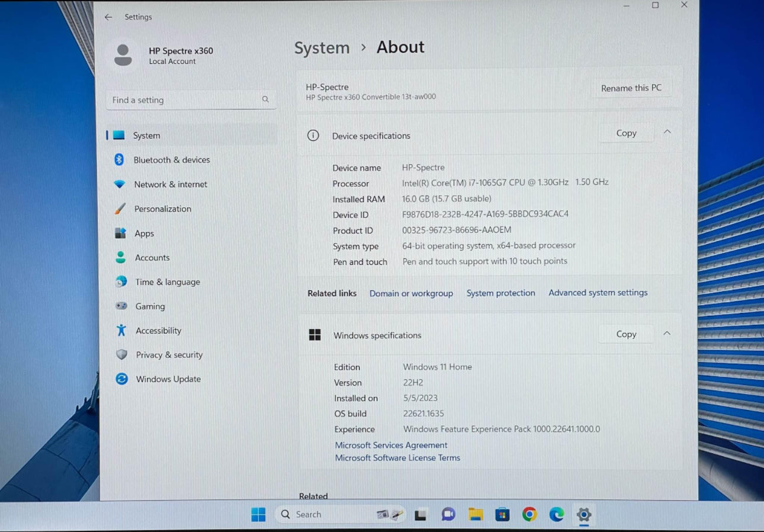Copy the Windows specifications
This screenshot has height=532, width=764.
click(626, 334)
